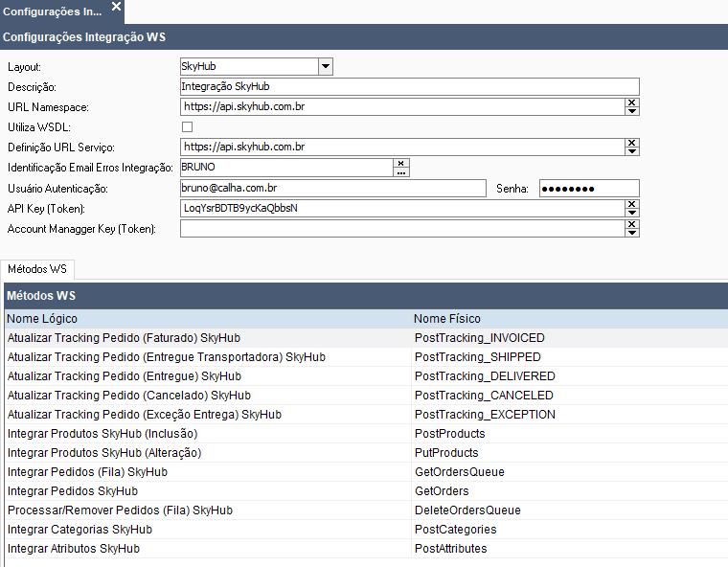Viewport: 728px width, 567px height.
Task: Select row Integrar Atributos SkyHub
Action: tap(366, 549)
